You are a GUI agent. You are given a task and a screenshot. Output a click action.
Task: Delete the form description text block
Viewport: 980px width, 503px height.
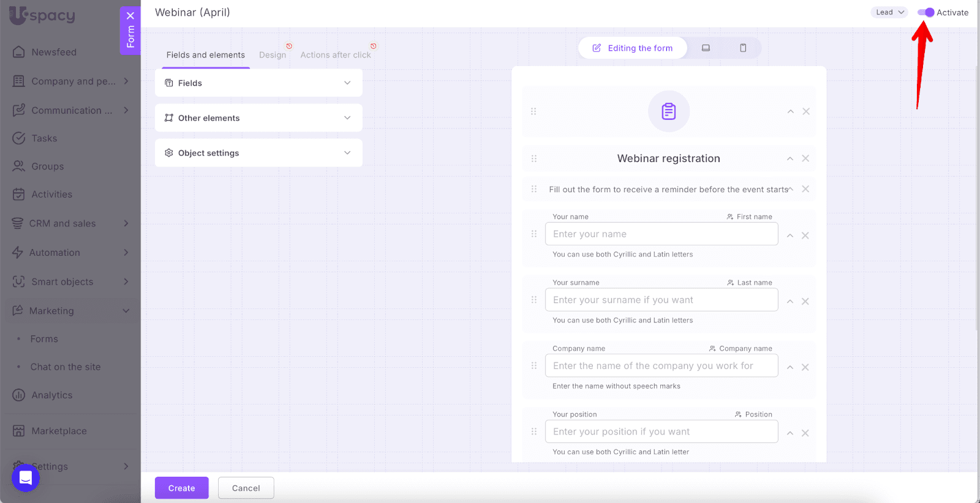pos(805,189)
